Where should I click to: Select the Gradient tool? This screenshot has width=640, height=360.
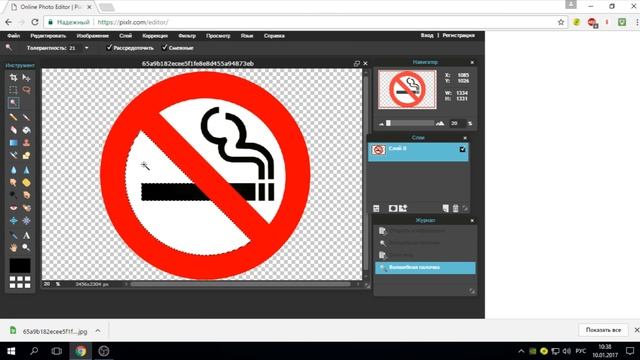point(13,143)
